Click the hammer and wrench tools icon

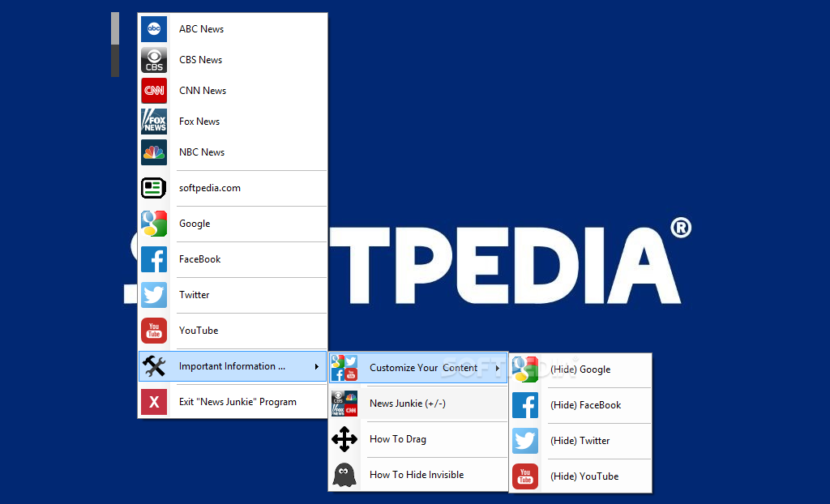coord(154,366)
